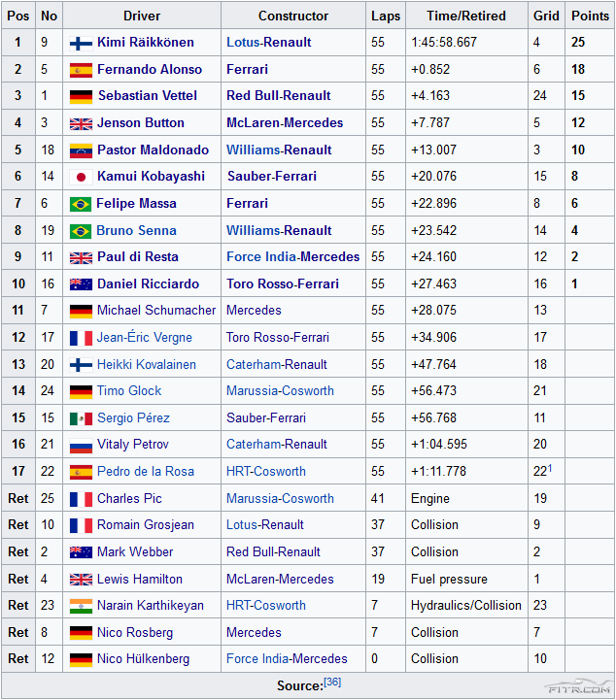Viewport: 616px width, 700px height.
Task: Click the Venezuelan flag beside Pastor Maldonado
Action: coord(81,150)
